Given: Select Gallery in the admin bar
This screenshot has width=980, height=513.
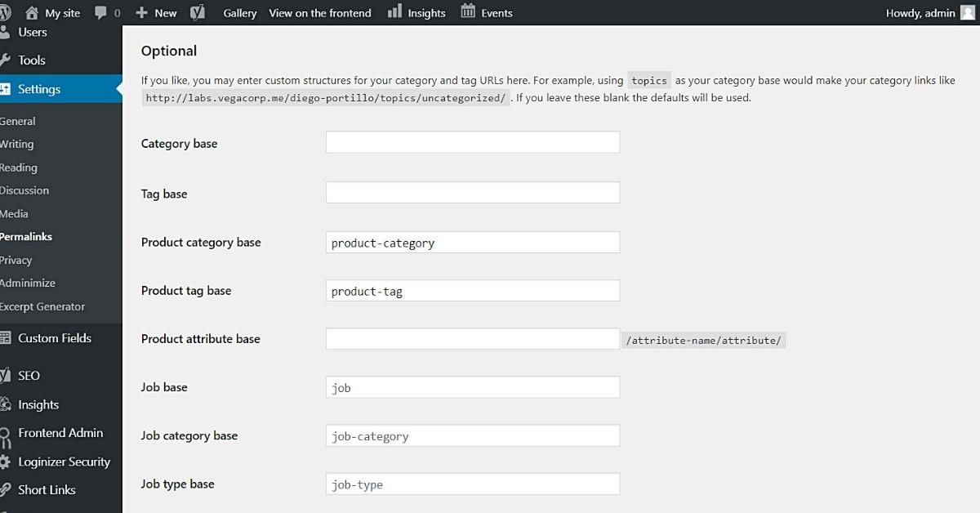Looking at the screenshot, I should (239, 12).
